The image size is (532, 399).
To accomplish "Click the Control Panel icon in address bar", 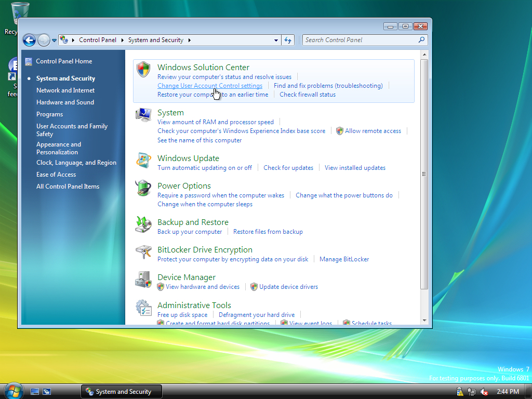I will 64,39.
